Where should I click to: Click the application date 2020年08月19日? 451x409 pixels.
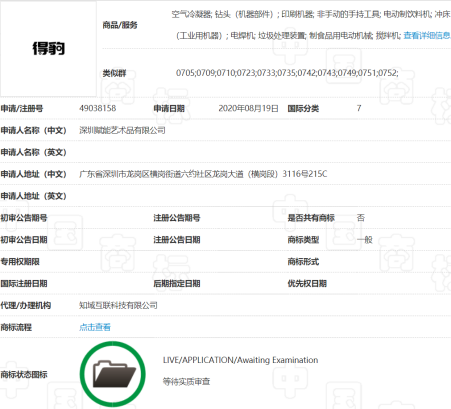point(248,108)
